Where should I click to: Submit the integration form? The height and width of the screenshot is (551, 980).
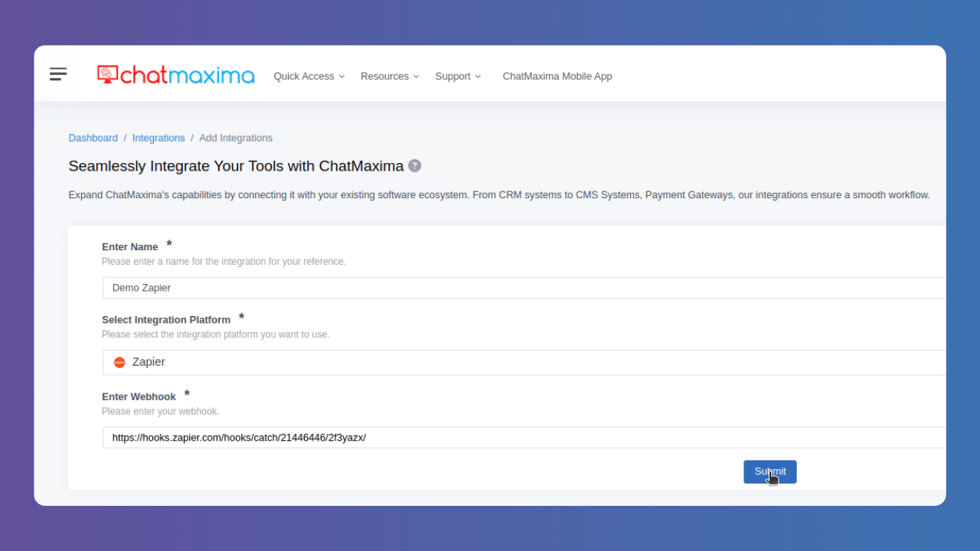tap(770, 471)
